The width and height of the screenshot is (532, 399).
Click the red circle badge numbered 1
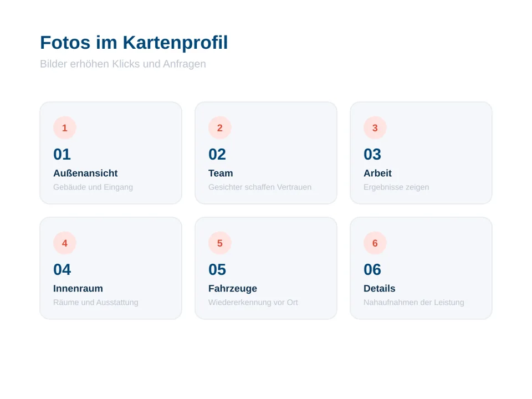coord(64,128)
